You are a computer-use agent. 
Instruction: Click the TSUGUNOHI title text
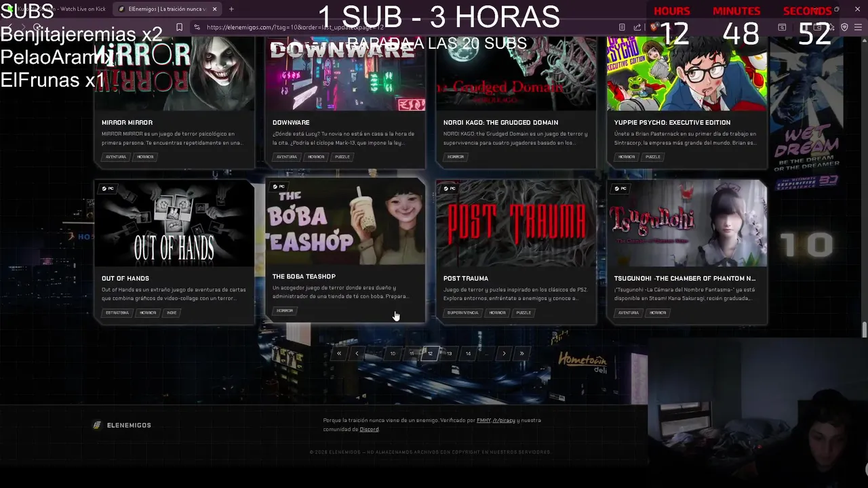tap(685, 279)
